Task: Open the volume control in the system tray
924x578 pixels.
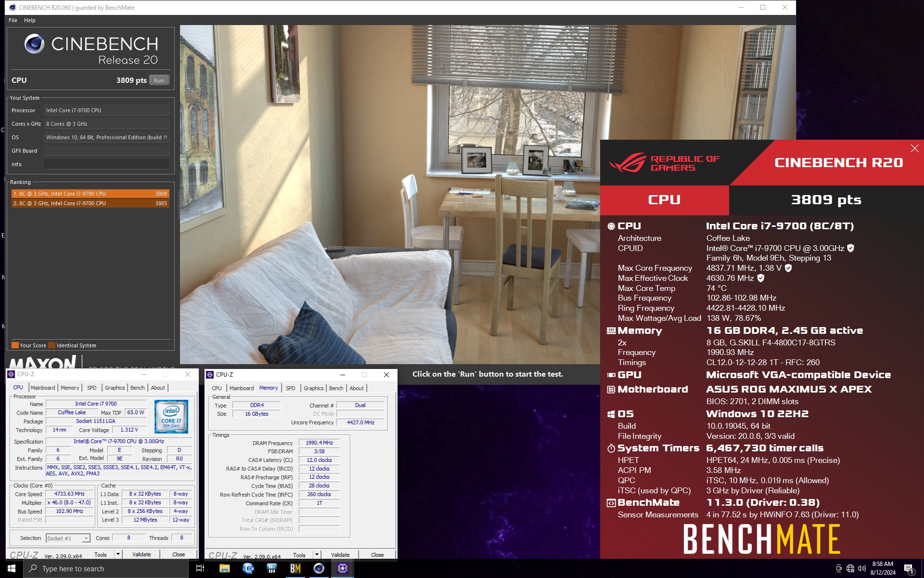Action: click(862, 568)
